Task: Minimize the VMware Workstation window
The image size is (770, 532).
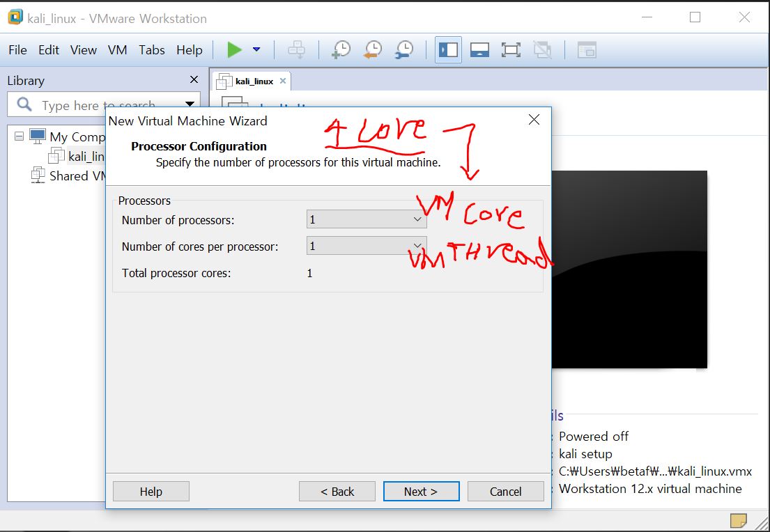Action: click(647, 17)
